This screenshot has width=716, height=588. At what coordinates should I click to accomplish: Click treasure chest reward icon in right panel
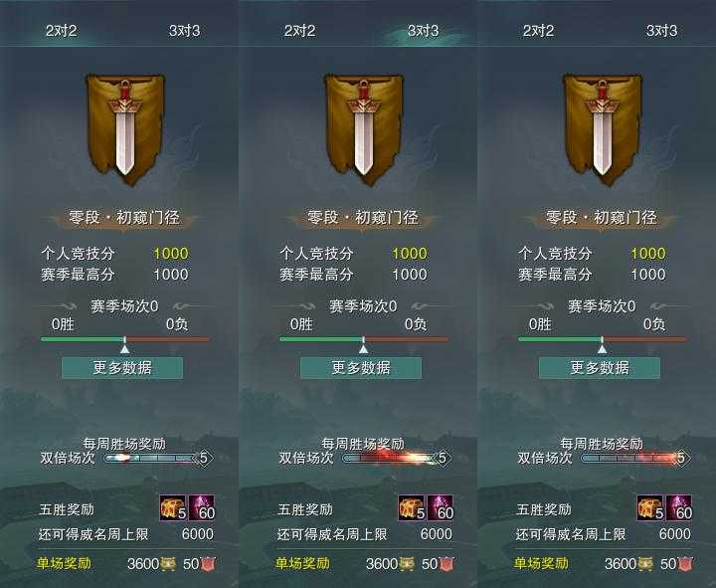pyautogui.click(x=650, y=508)
